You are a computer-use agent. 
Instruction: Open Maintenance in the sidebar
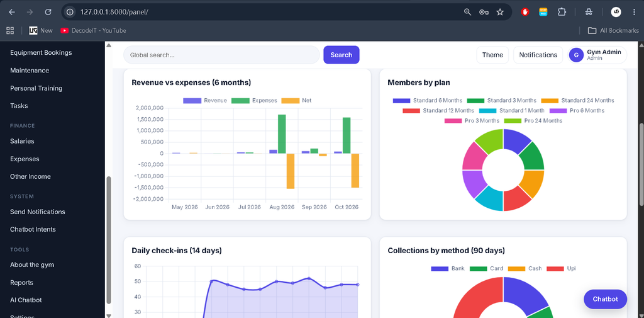pyautogui.click(x=30, y=71)
